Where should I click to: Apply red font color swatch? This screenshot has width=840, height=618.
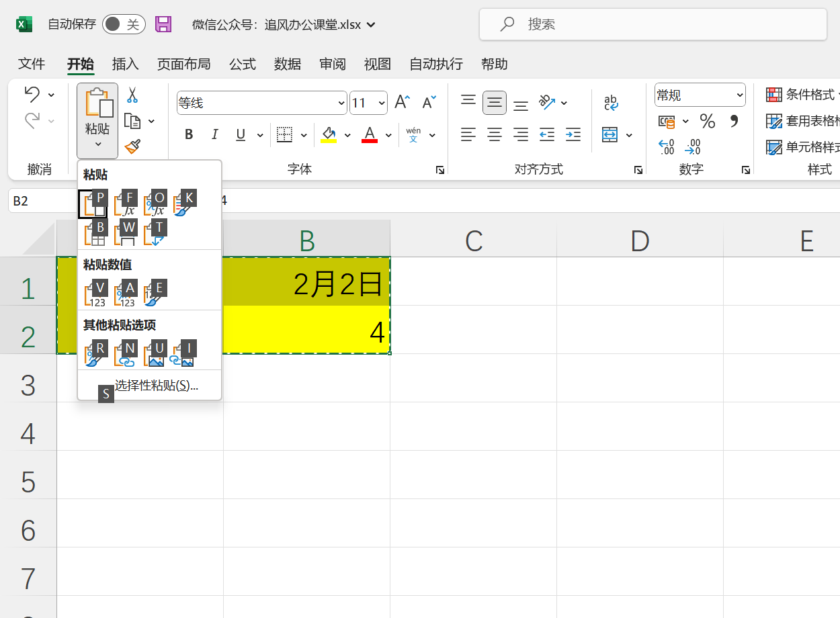(369, 135)
